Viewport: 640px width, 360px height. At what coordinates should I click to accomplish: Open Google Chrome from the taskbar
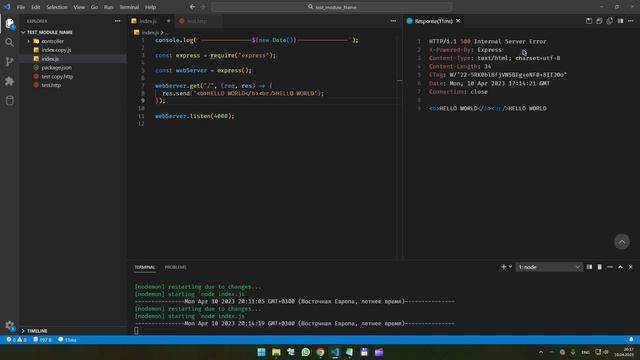(x=320, y=352)
